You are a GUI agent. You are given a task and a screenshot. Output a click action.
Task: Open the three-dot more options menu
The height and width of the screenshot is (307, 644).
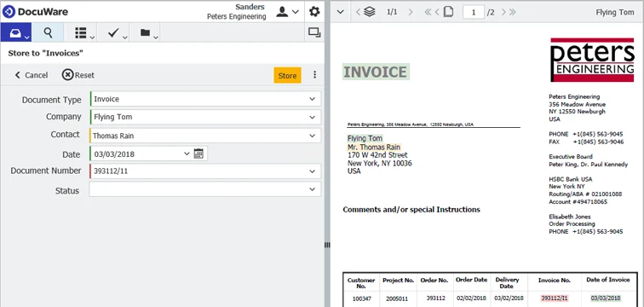(314, 75)
